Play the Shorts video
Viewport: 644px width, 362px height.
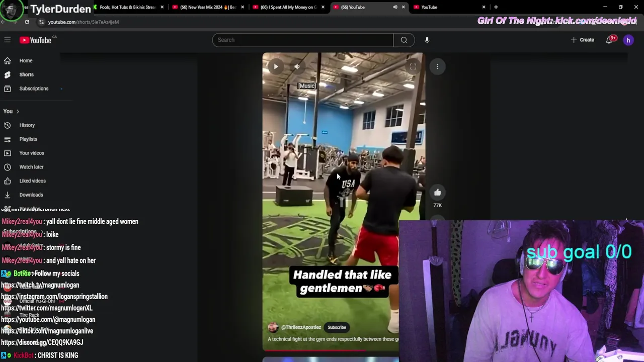pos(276,66)
